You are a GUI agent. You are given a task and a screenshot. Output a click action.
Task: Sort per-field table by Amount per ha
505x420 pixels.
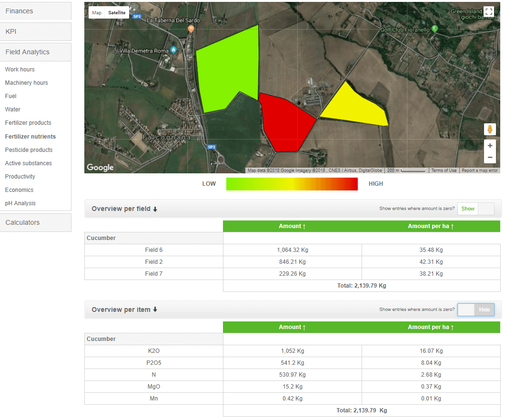[431, 226]
